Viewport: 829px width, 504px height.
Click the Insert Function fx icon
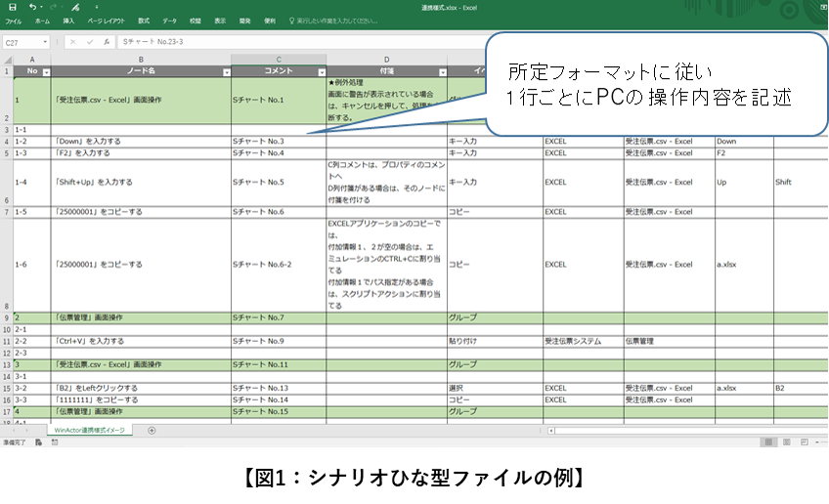coord(107,42)
